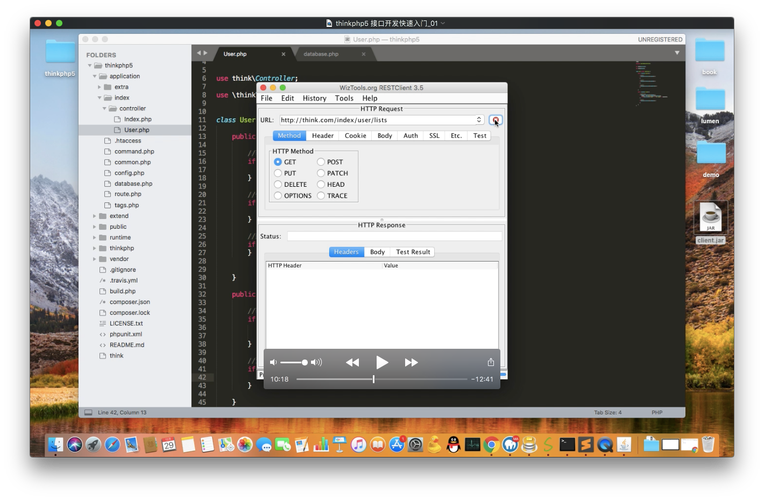Screen dimensions: 764x500
Task: Switch to the Header request tab
Action: 322,135
